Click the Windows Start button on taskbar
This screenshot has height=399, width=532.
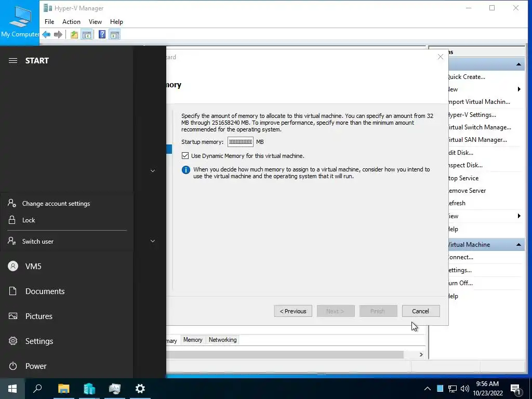pyautogui.click(x=12, y=389)
